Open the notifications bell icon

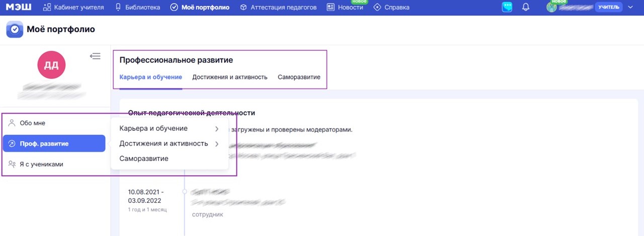[x=526, y=7]
